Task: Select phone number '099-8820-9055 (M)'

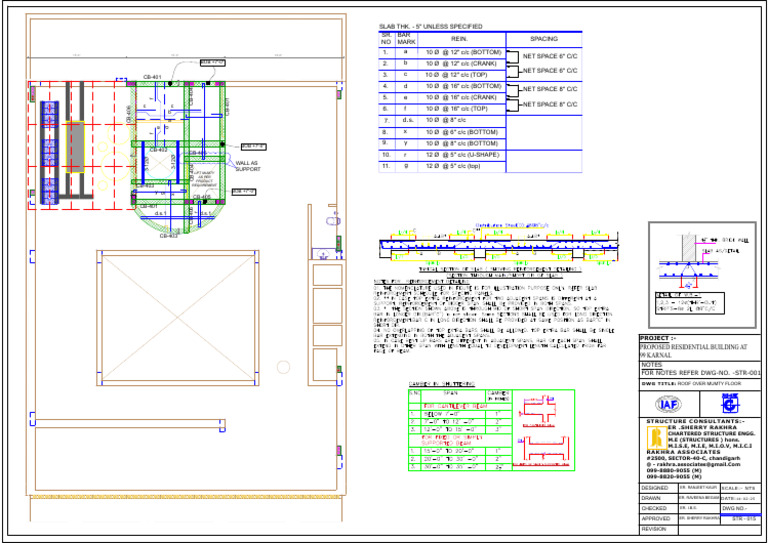Action: (674, 476)
